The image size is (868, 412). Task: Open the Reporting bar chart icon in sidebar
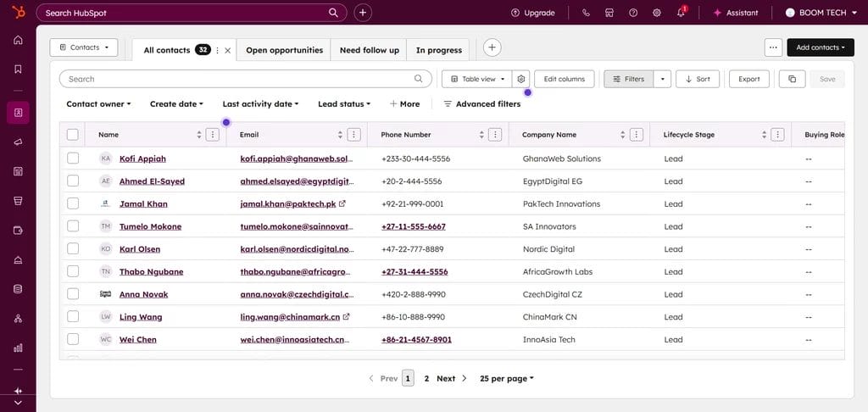18,348
